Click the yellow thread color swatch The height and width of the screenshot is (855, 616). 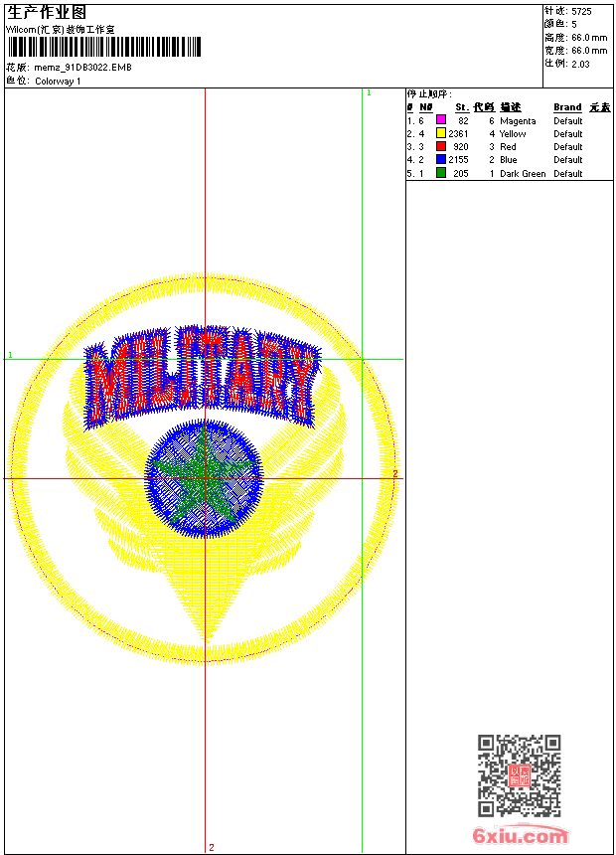pyautogui.click(x=441, y=133)
